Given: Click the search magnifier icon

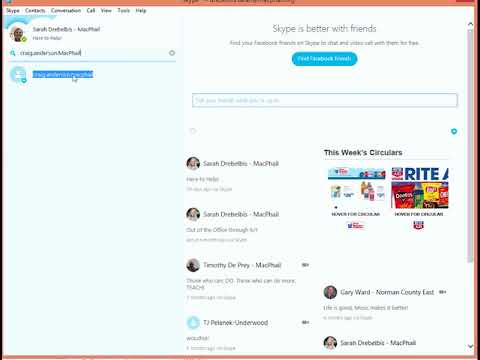Looking at the screenshot, I should click(13, 53).
